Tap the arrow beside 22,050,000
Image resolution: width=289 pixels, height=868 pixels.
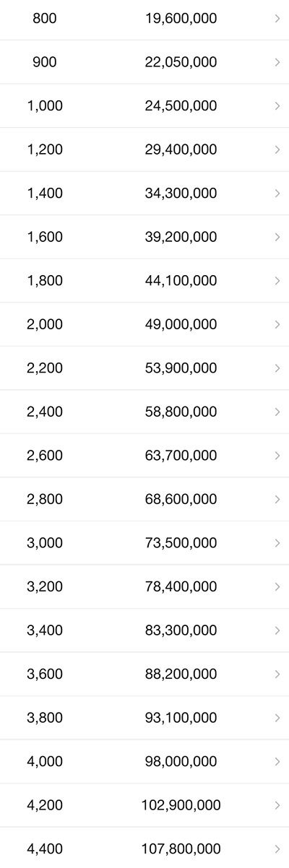277,62
